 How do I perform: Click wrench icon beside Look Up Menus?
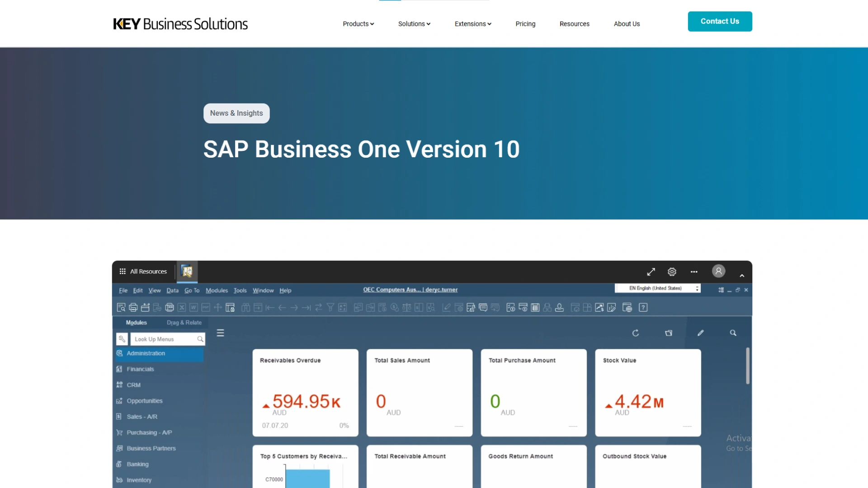(122, 339)
